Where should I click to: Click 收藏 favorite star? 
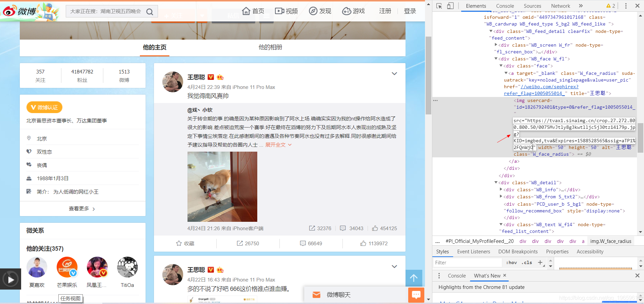pyautogui.click(x=185, y=243)
